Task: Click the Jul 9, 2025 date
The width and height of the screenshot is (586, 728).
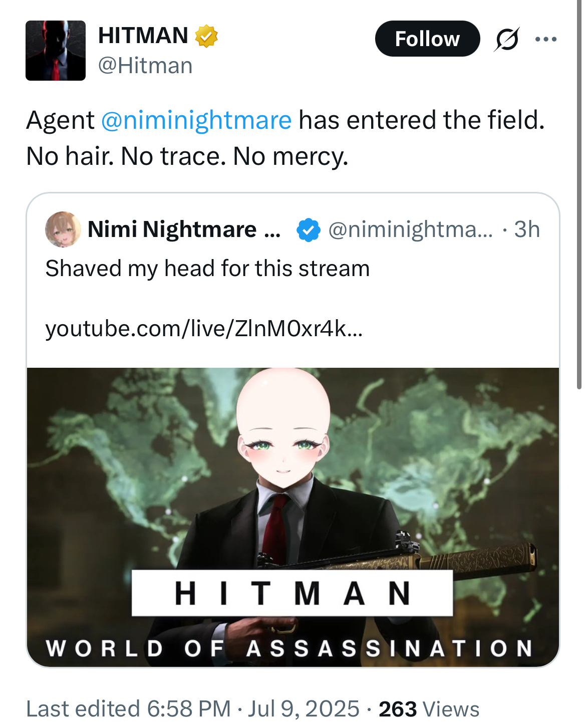Action: (304, 708)
